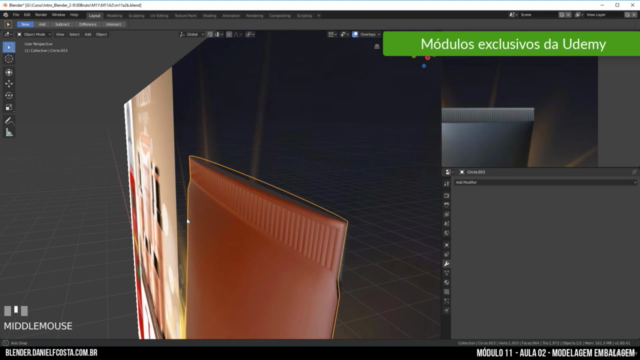Image resolution: width=640 pixels, height=360 pixels.
Task: Open the editor type dropdown in viewport
Action: [x=8, y=35]
